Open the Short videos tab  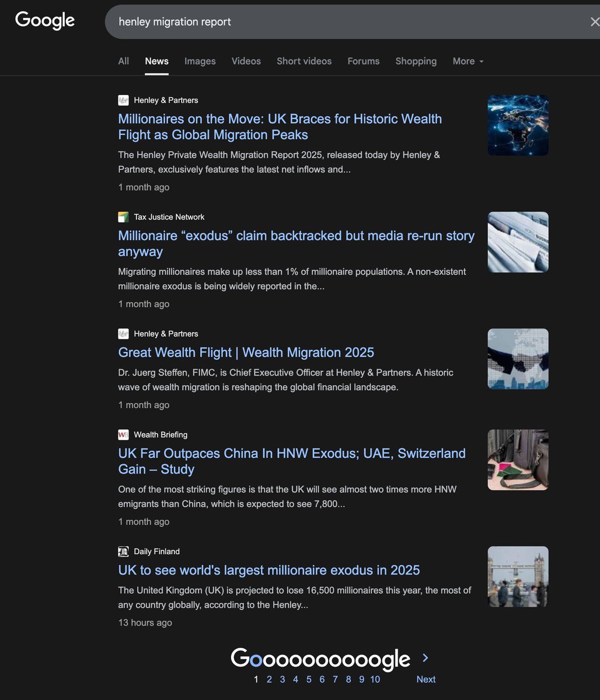pos(304,61)
